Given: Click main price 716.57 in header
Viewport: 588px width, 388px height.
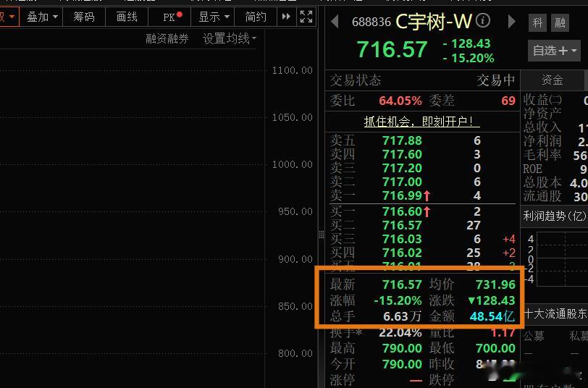Looking at the screenshot, I should (x=392, y=49).
